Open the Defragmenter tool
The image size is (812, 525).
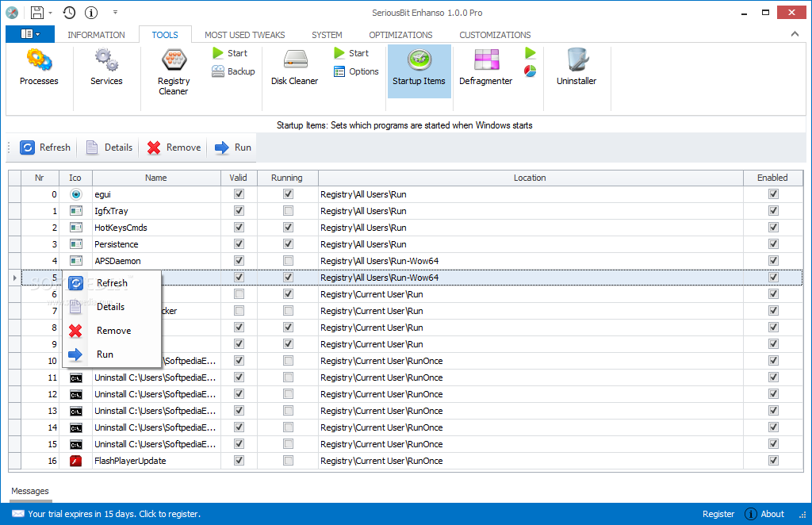(486, 67)
